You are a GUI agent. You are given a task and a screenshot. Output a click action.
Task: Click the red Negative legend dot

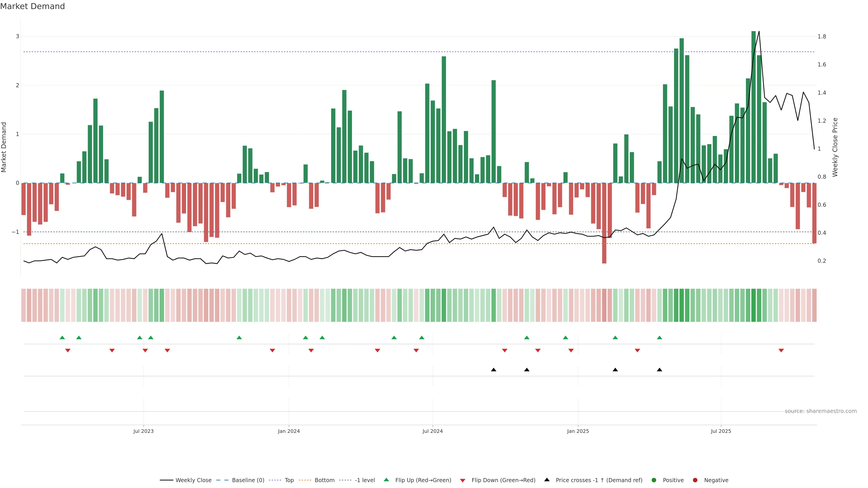pos(695,480)
